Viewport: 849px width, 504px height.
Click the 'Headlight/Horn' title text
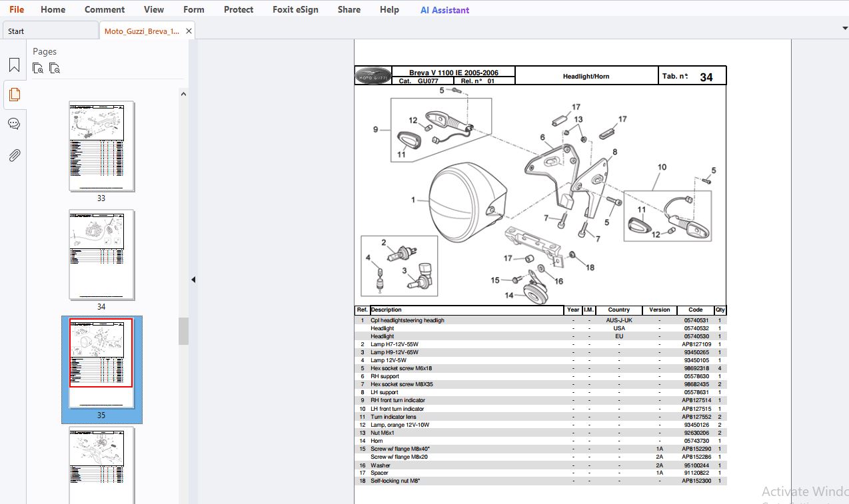(586, 77)
